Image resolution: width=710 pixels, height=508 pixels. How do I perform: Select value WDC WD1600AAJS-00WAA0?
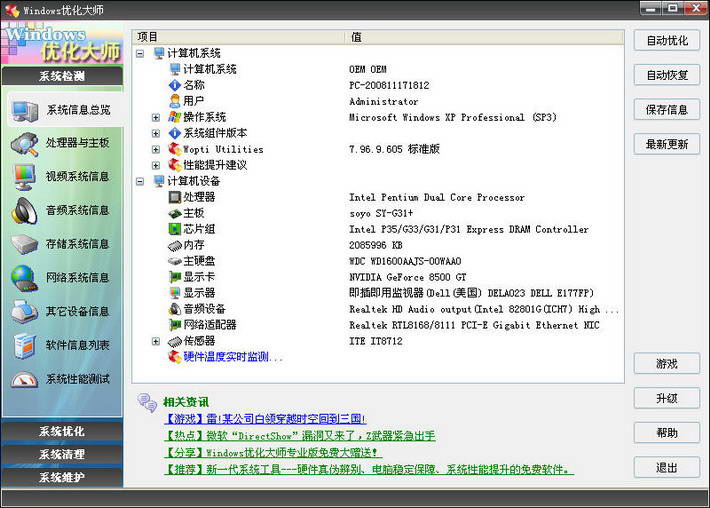[x=405, y=261]
